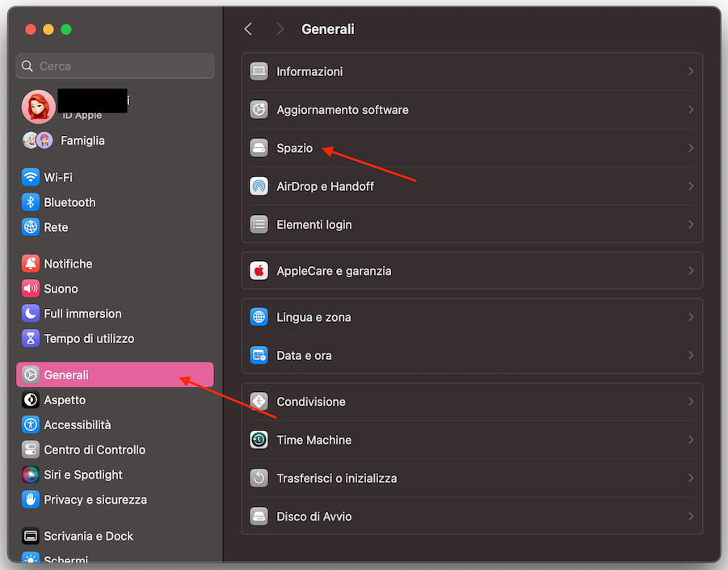
Task: Open the Famiglia settings entry
Action: pyautogui.click(x=81, y=140)
